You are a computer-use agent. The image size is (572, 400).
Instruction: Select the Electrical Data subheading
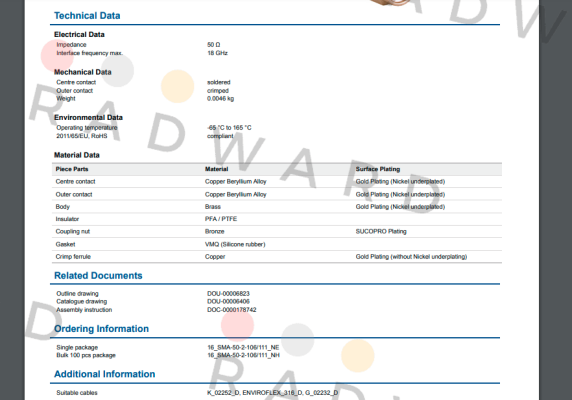(79, 34)
